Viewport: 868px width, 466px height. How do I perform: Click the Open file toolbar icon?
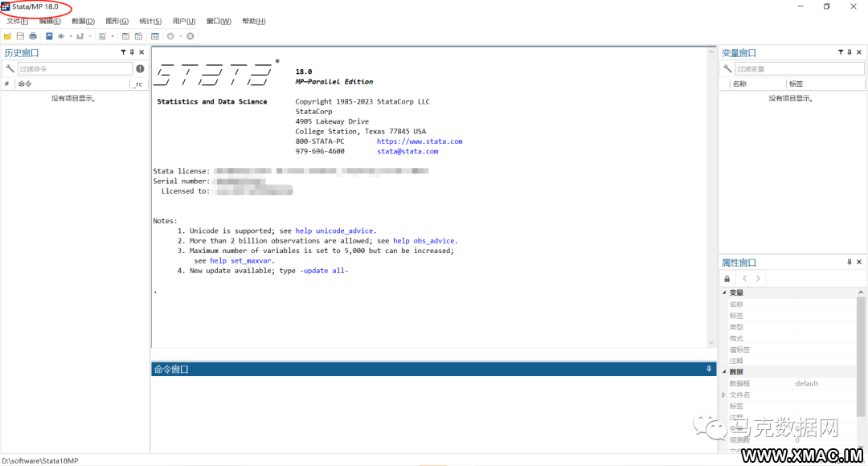click(8, 36)
